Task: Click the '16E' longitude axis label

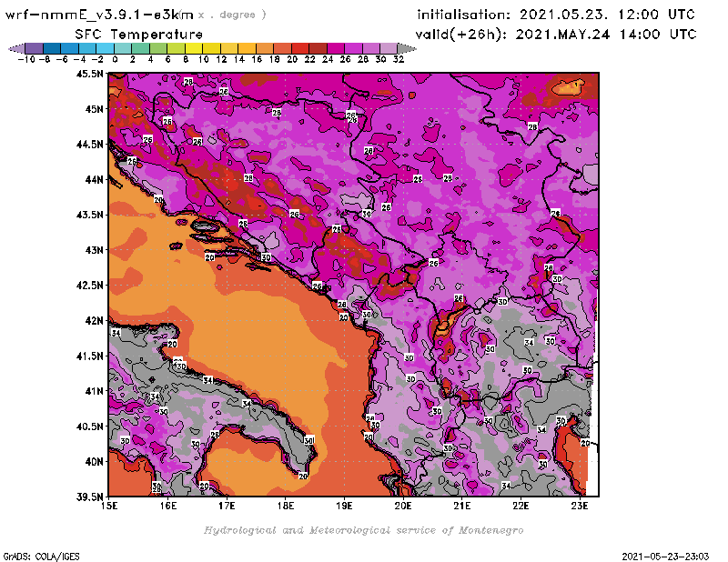Action: (x=168, y=506)
